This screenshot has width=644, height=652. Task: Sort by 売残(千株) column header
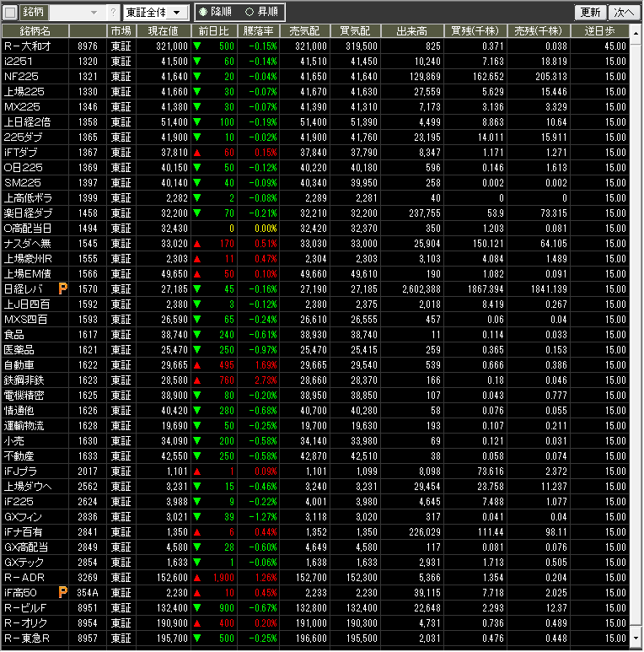tap(539, 30)
